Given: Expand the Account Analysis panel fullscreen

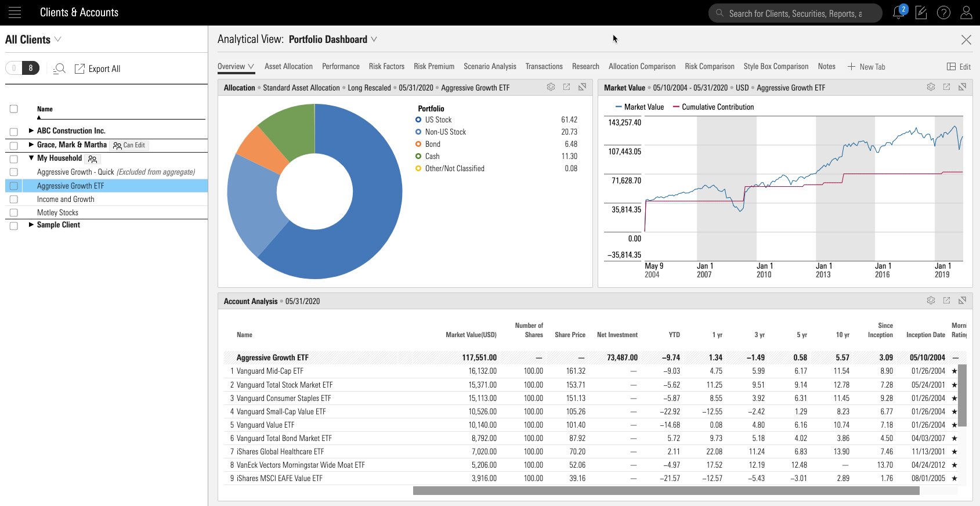Looking at the screenshot, I should (x=962, y=301).
